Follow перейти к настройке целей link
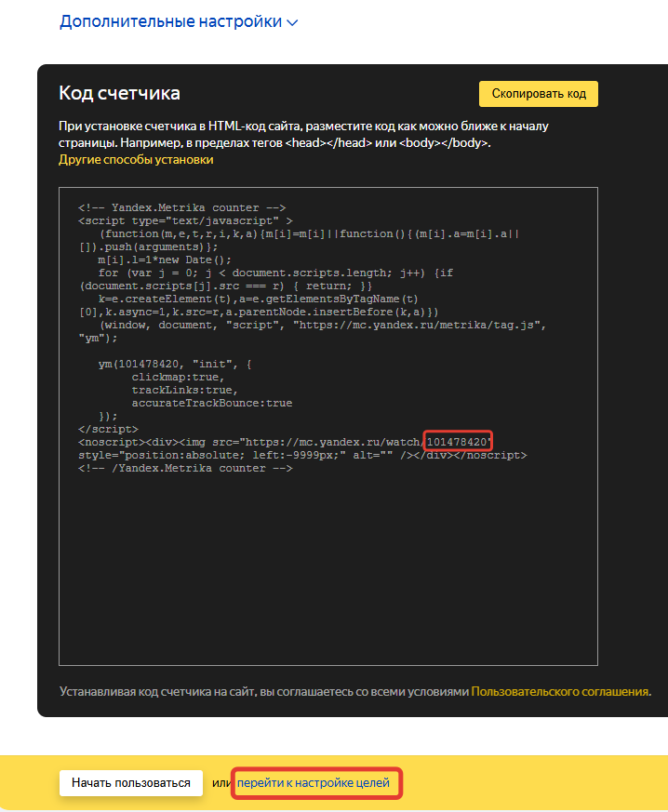Viewport: 668px width, 812px height. (x=314, y=782)
